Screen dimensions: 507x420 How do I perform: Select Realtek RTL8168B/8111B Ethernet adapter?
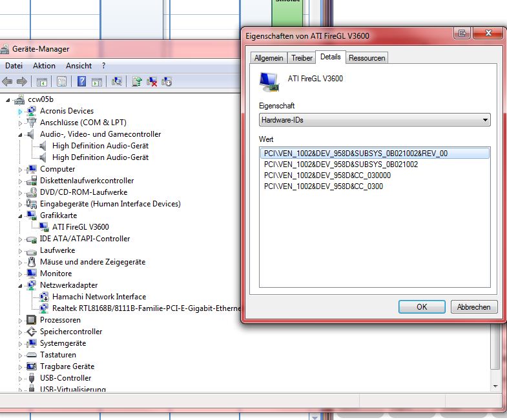[146, 308]
